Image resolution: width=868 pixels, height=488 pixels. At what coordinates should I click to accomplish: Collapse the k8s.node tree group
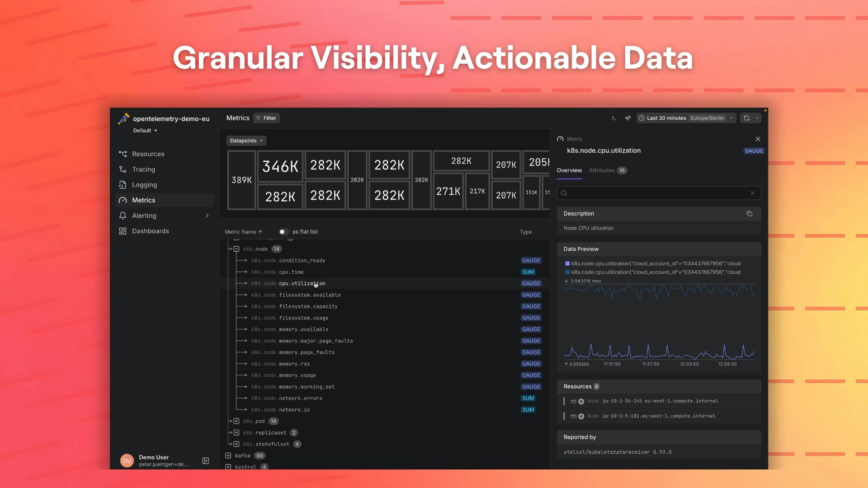236,249
